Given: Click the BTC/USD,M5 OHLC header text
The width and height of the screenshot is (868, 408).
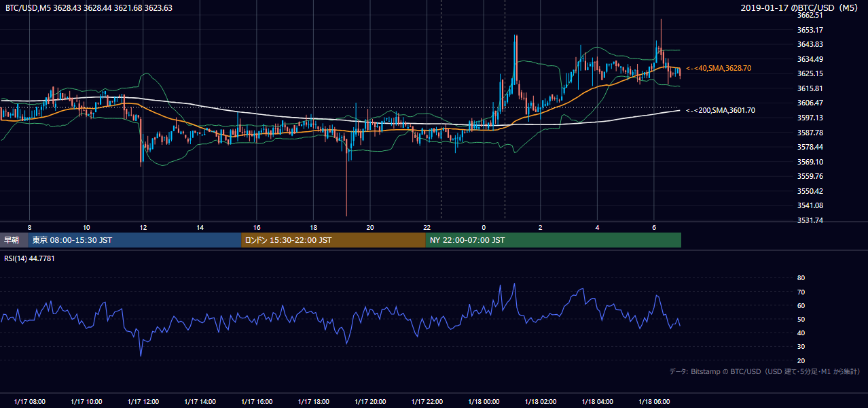Looking at the screenshot, I should point(89,7).
